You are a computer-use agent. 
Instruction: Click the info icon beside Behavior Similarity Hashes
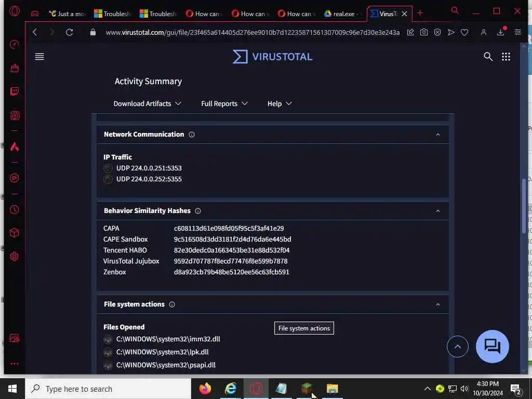(198, 211)
